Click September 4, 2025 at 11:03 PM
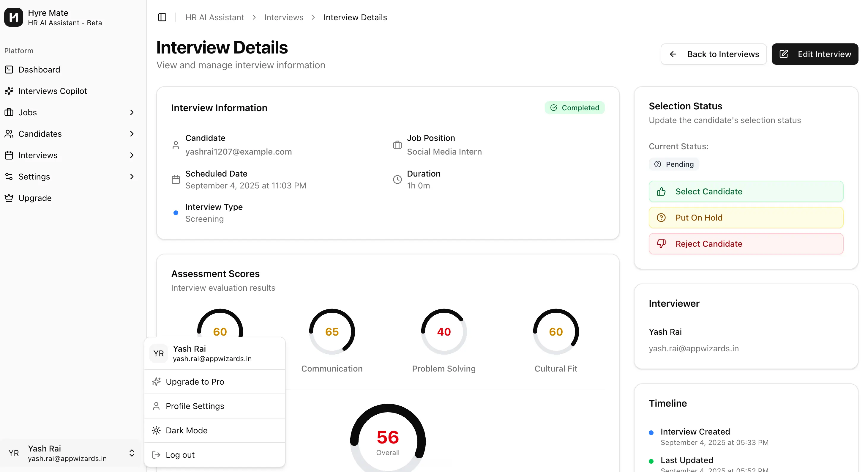 click(x=246, y=185)
